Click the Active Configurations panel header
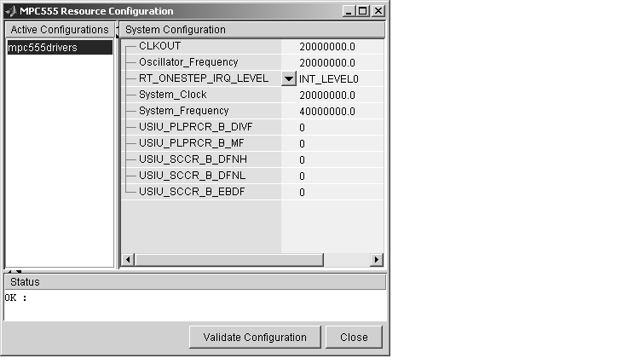This screenshot has height=364, width=629. (x=60, y=30)
